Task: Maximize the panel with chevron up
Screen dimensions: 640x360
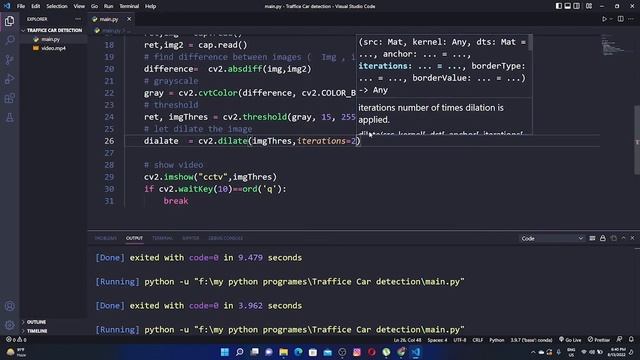Action: [623, 238]
